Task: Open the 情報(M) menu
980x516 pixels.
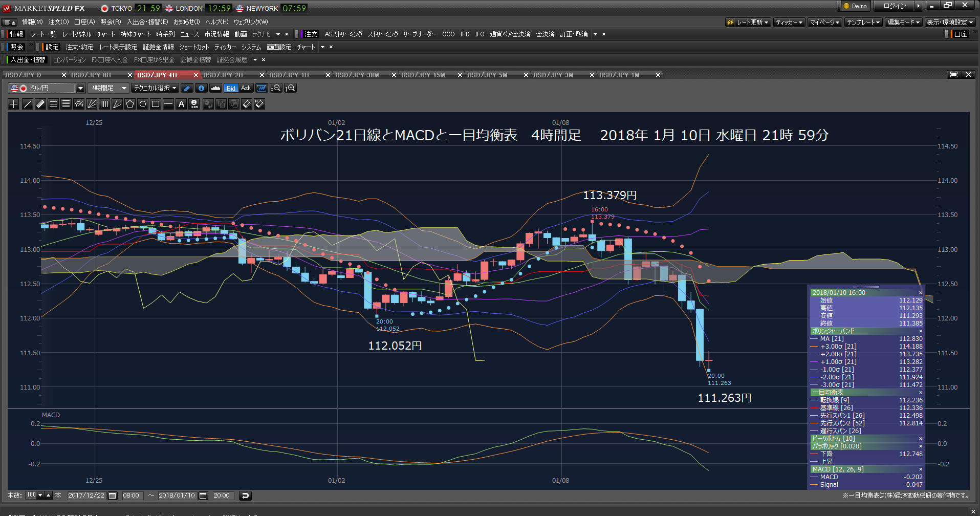Action: [32, 22]
